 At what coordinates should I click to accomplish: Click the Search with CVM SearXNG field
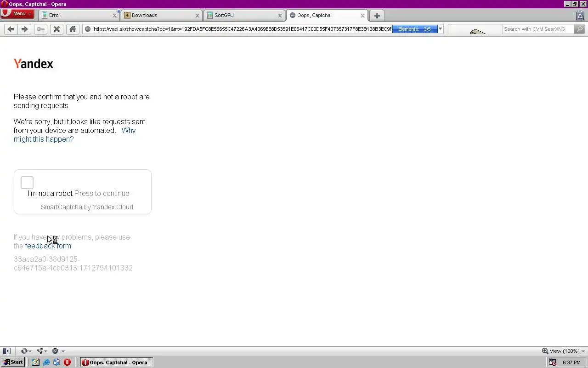coord(538,29)
